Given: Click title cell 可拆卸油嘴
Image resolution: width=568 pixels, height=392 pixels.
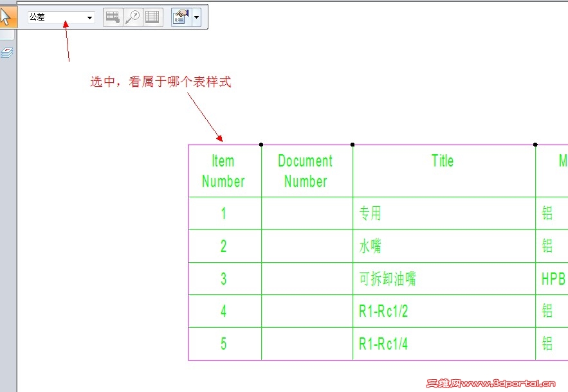Looking at the screenshot, I should click(x=444, y=279).
